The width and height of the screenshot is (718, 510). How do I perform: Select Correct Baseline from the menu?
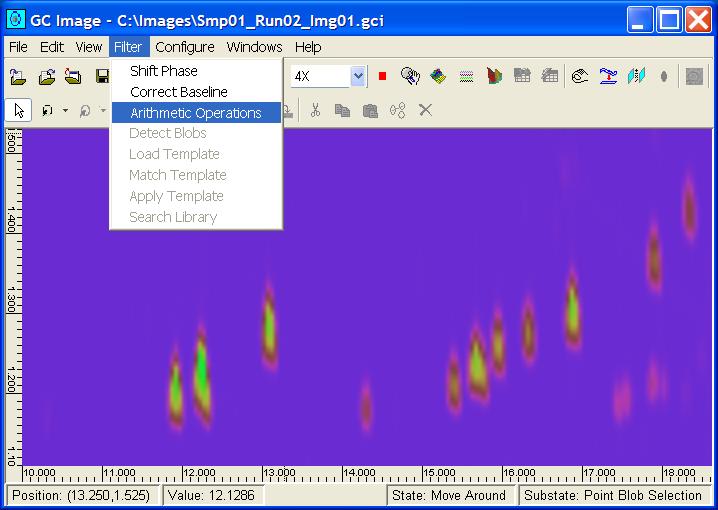[x=179, y=92]
